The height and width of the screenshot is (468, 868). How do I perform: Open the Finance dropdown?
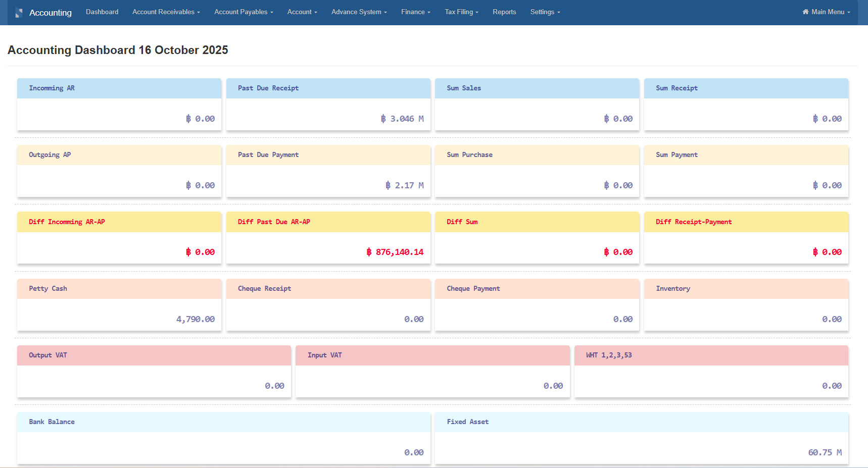click(x=415, y=12)
